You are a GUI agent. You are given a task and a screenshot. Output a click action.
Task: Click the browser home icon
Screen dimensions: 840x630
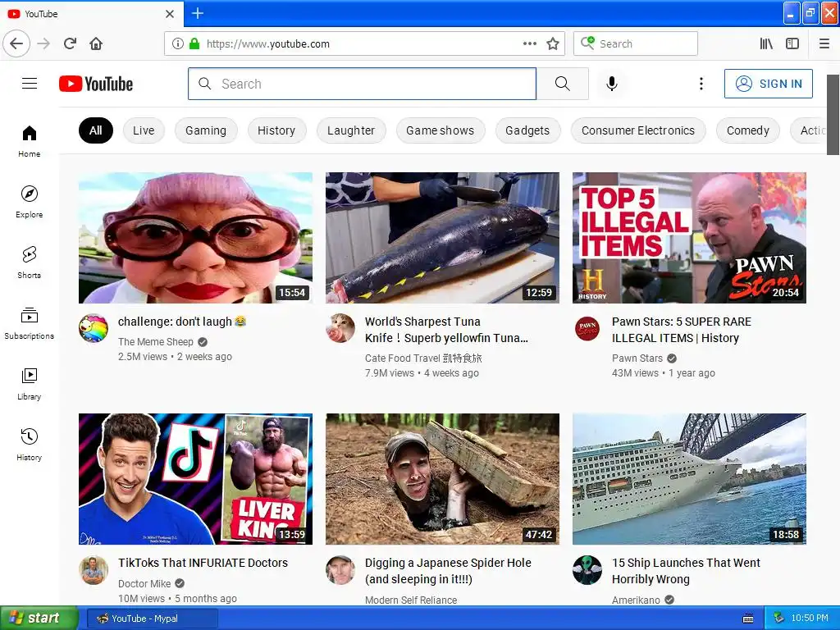click(x=96, y=43)
